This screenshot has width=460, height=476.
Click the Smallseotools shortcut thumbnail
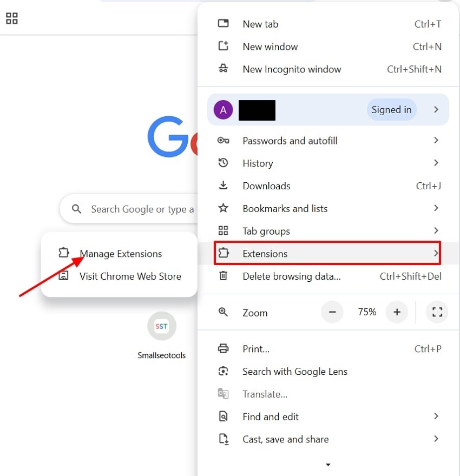click(161, 326)
